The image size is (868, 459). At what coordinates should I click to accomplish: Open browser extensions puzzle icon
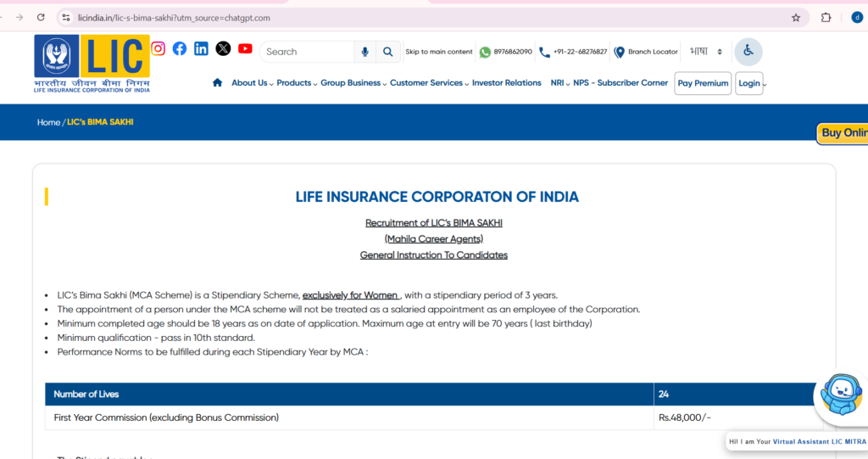pyautogui.click(x=826, y=18)
